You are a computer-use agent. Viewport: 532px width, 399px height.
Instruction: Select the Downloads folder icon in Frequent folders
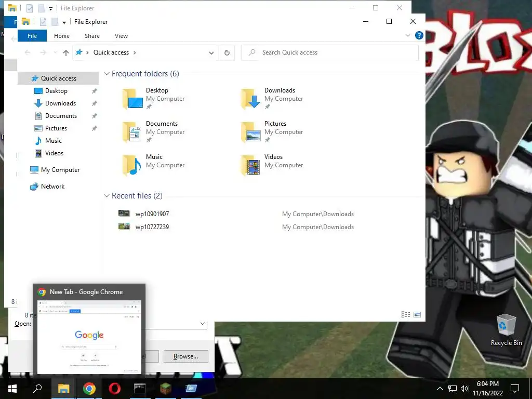coord(251,99)
